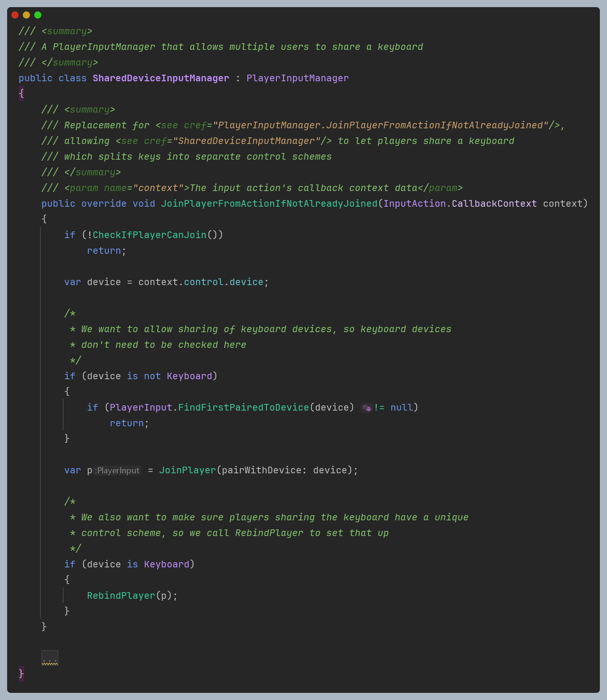Click the RebindPlayer method call
This screenshot has width=607, height=700.
coord(121,595)
